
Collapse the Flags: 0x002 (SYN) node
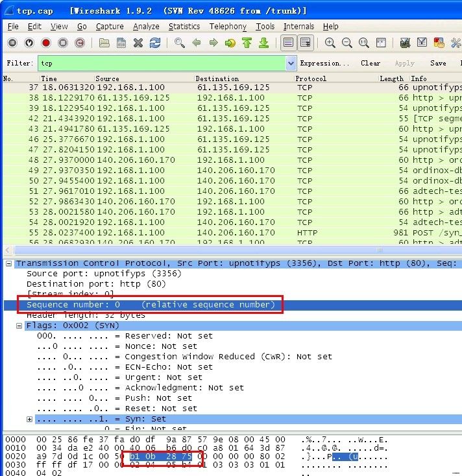[x=19, y=326]
